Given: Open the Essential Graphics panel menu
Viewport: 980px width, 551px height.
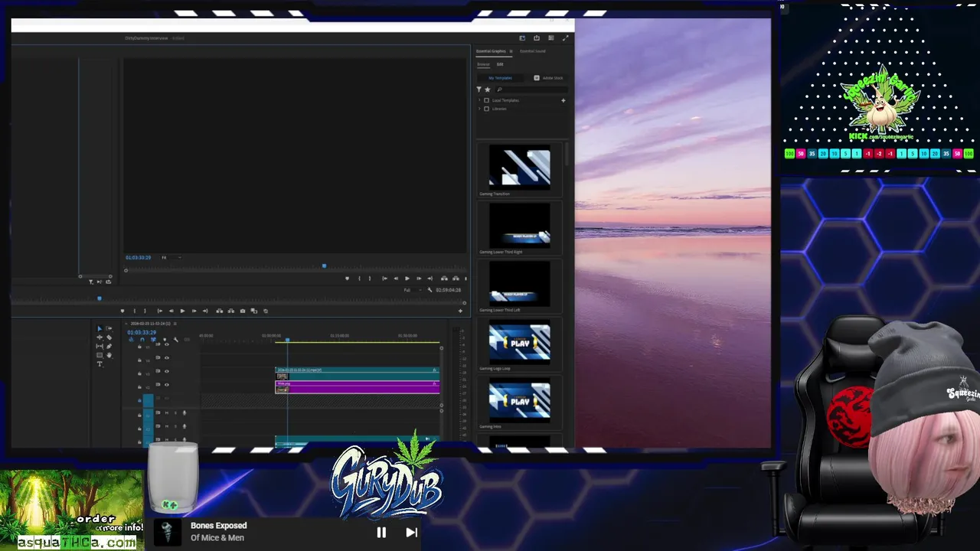Looking at the screenshot, I should [511, 51].
